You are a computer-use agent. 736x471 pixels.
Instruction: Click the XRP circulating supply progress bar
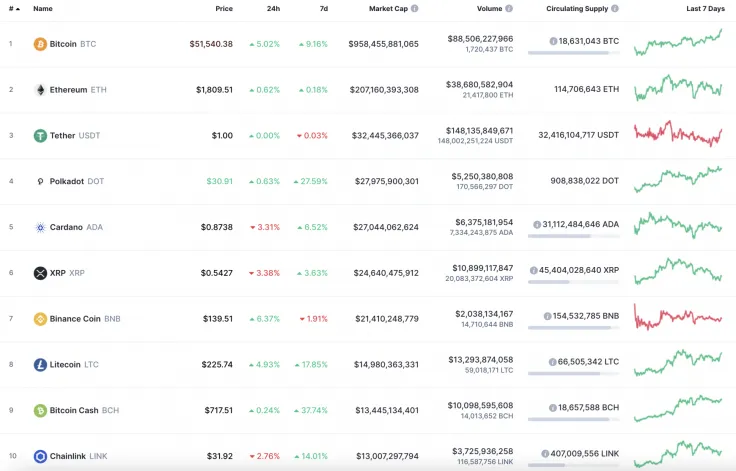tap(574, 282)
